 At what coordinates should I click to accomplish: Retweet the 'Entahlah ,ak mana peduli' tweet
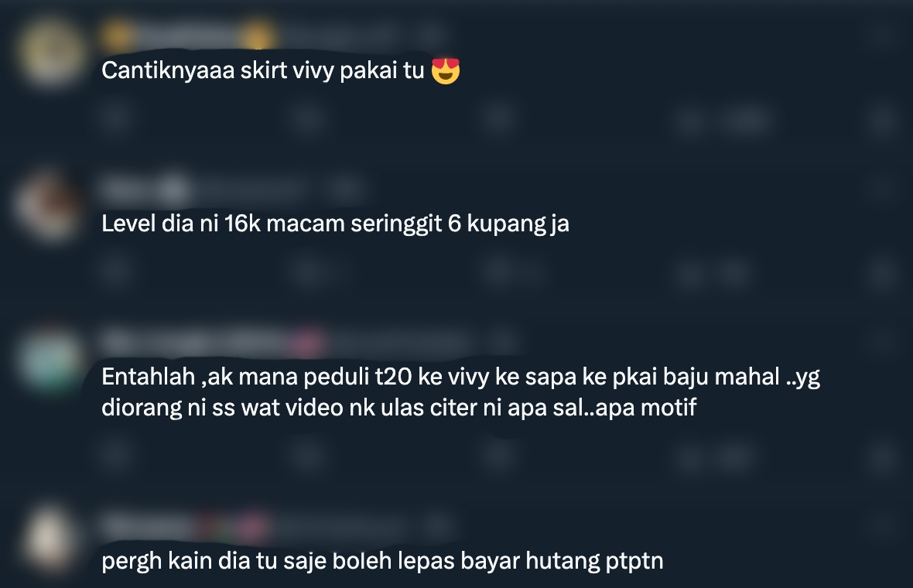point(308,456)
